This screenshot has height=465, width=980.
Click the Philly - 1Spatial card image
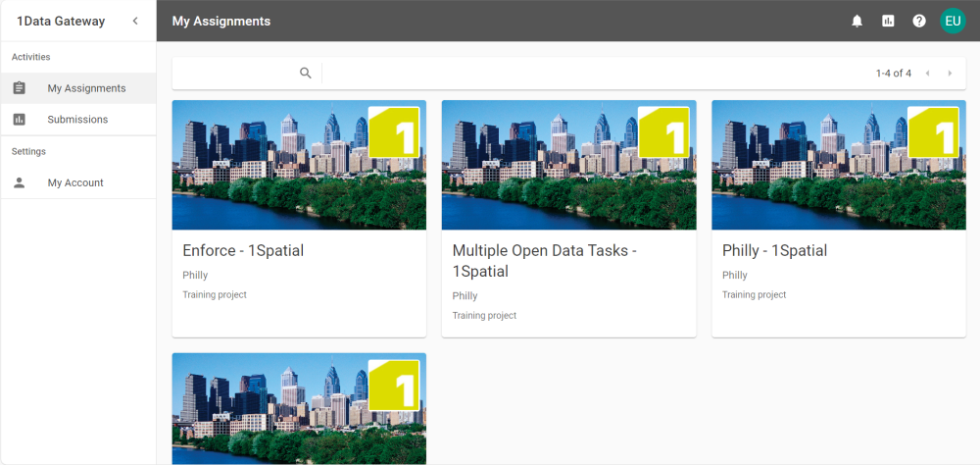coord(839,165)
